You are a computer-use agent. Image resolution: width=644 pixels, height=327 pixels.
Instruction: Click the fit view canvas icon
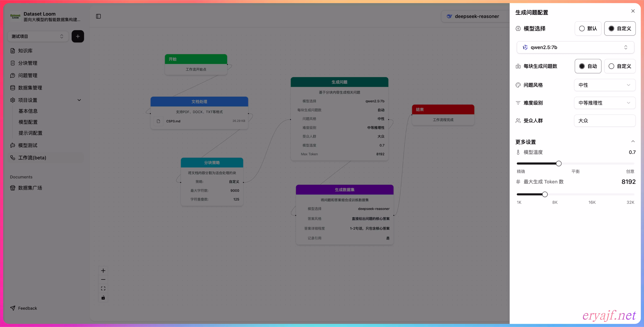[x=103, y=288]
